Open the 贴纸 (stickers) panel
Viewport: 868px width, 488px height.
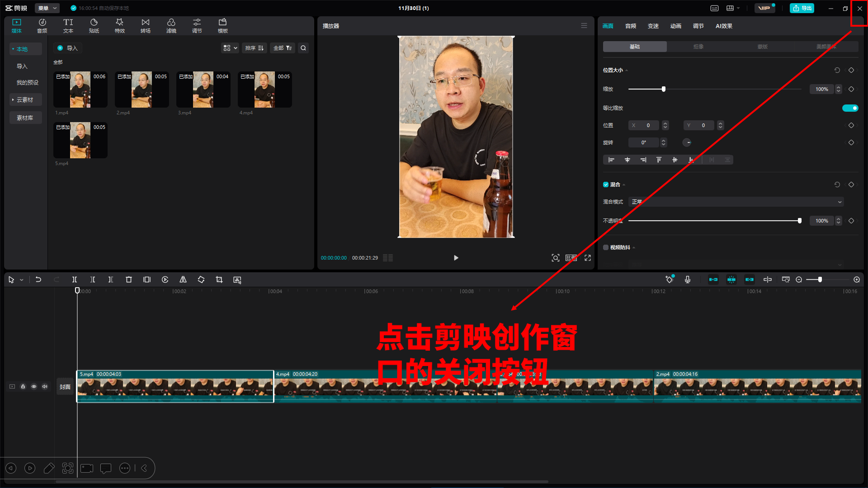[x=94, y=26]
